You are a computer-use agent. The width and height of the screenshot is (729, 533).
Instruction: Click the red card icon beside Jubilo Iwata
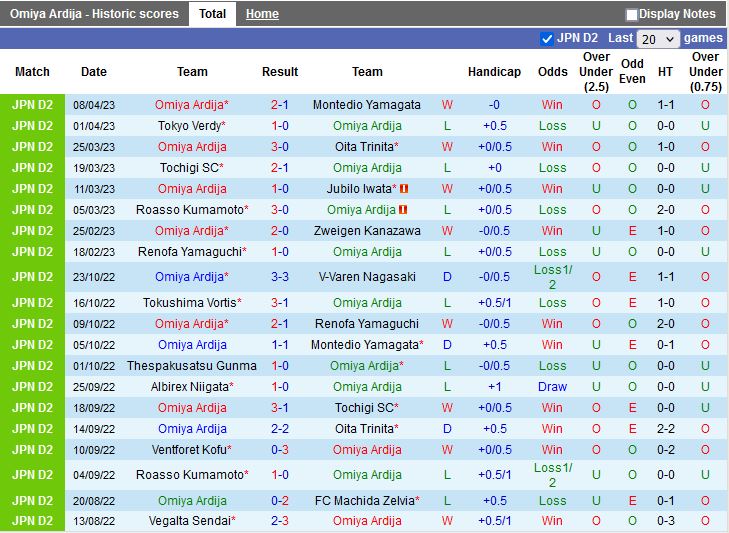pyautogui.click(x=405, y=189)
